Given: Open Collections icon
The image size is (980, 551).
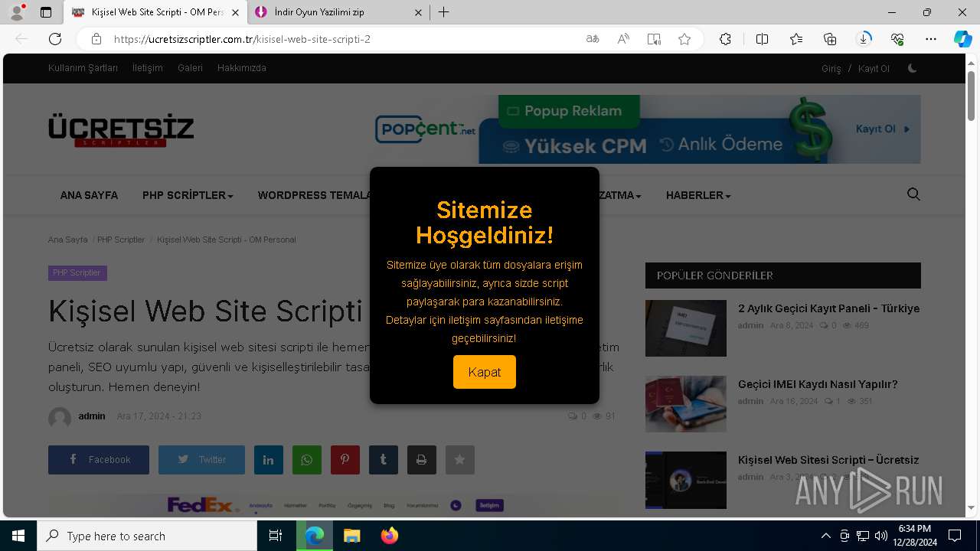Looking at the screenshot, I should pyautogui.click(x=830, y=39).
